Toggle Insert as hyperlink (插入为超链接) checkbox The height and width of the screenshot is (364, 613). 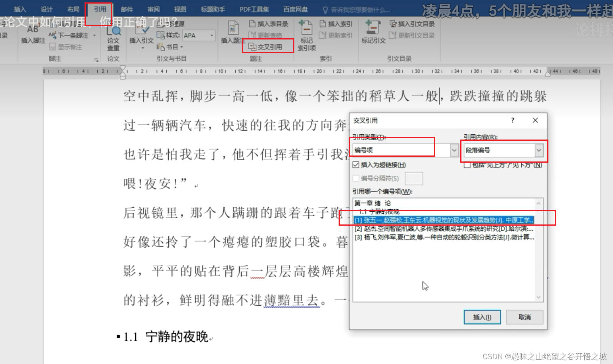click(356, 165)
